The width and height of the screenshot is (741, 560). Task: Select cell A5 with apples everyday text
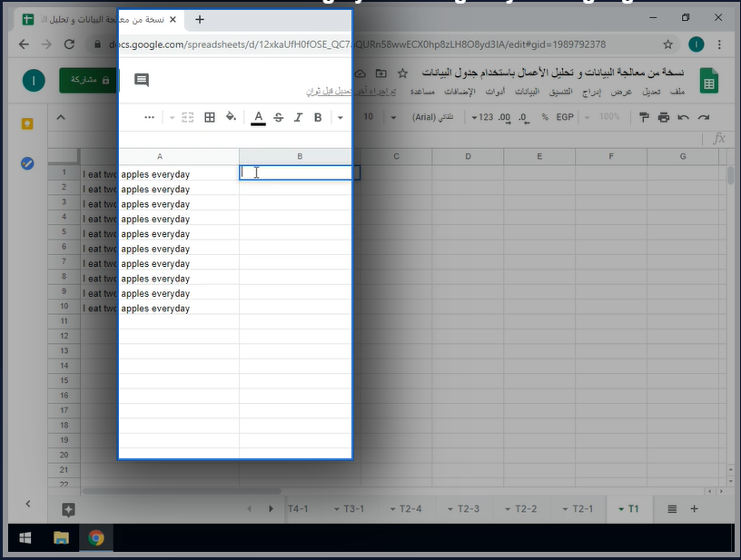coord(160,234)
